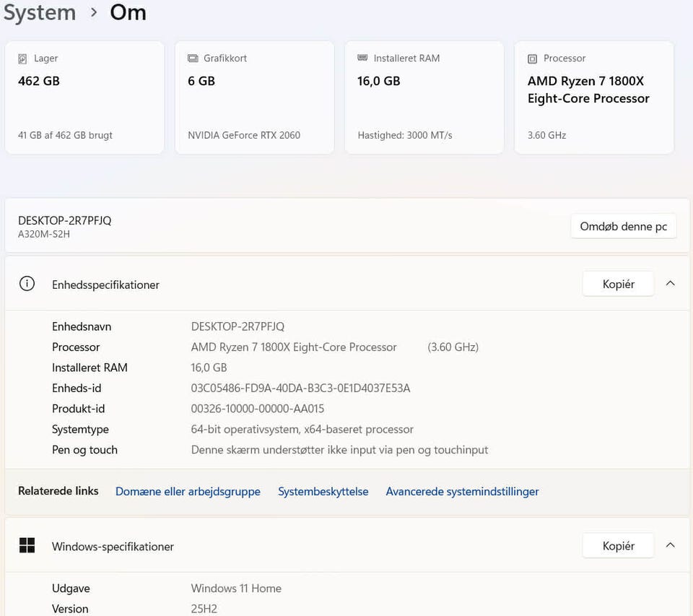Click the DESKTOP-2R7PFJQ header above A320M-S2H
The image size is (693, 616).
tap(64, 220)
